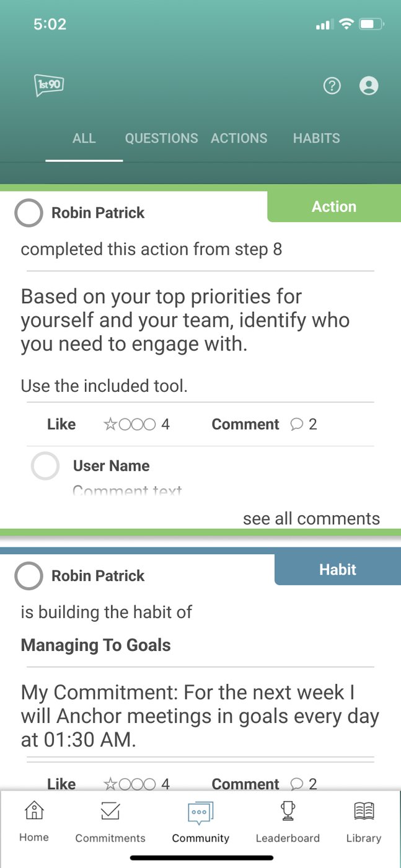Screen dimensions: 401x868
Task: Tap the 1st90 logo icon
Action: click(49, 85)
